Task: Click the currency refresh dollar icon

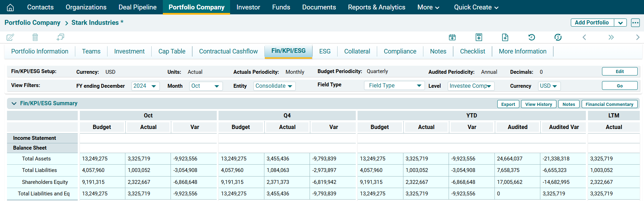Action: tap(558, 37)
